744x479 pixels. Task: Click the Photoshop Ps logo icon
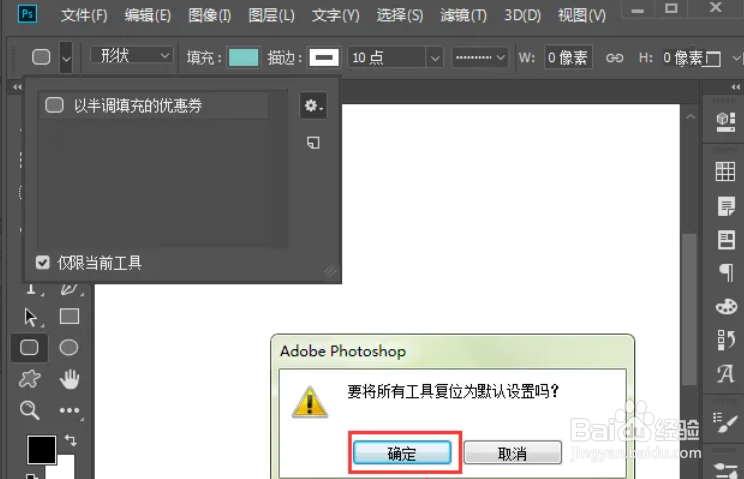point(27,14)
